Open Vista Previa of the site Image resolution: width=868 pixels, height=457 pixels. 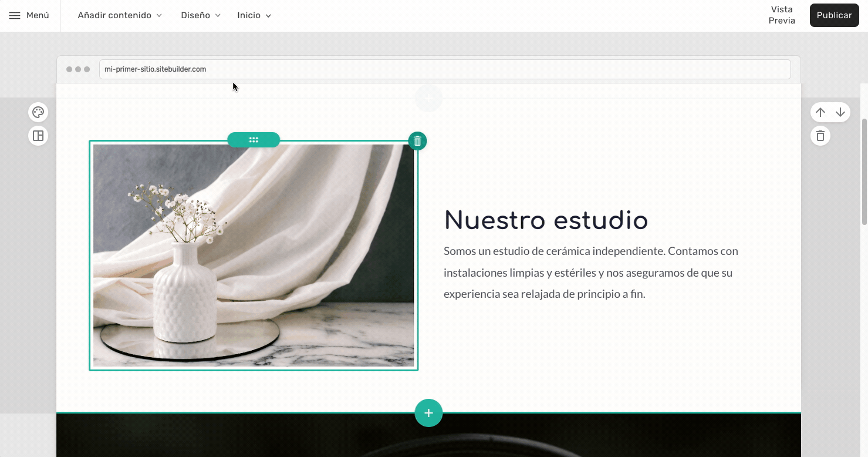[x=782, y=15]
